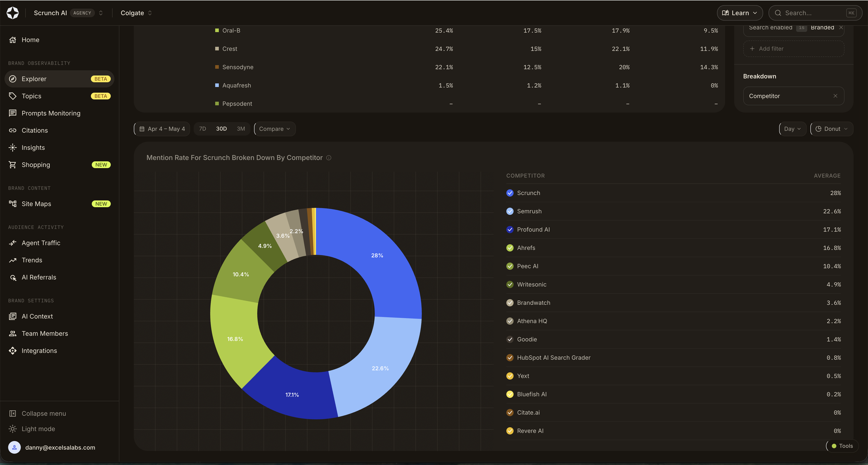
Task: Remove the Competitor breakdown with X
Action: tap(835, 96)
